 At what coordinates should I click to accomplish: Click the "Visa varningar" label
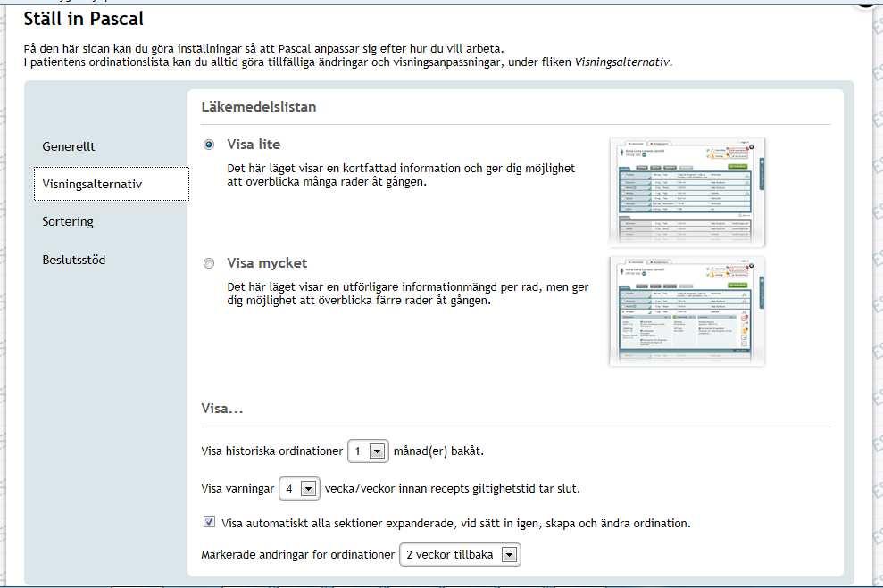(237, 488)
